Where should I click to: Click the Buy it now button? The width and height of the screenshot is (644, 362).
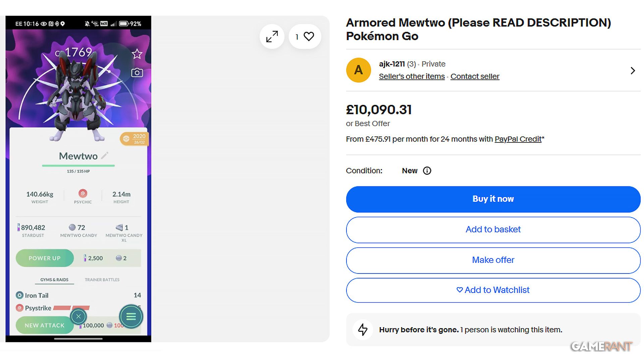(x=493, y=199)
